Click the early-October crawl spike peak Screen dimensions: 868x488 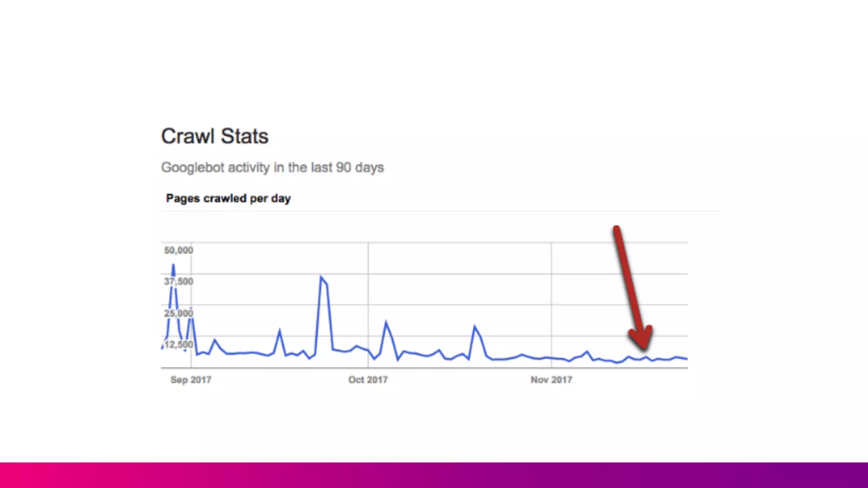click(x=386, y=323)
